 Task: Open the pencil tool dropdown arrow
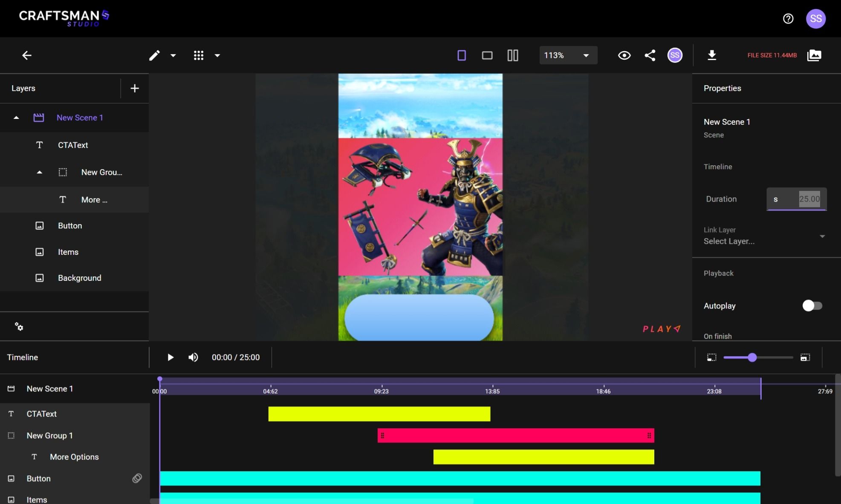pos(173,55)
